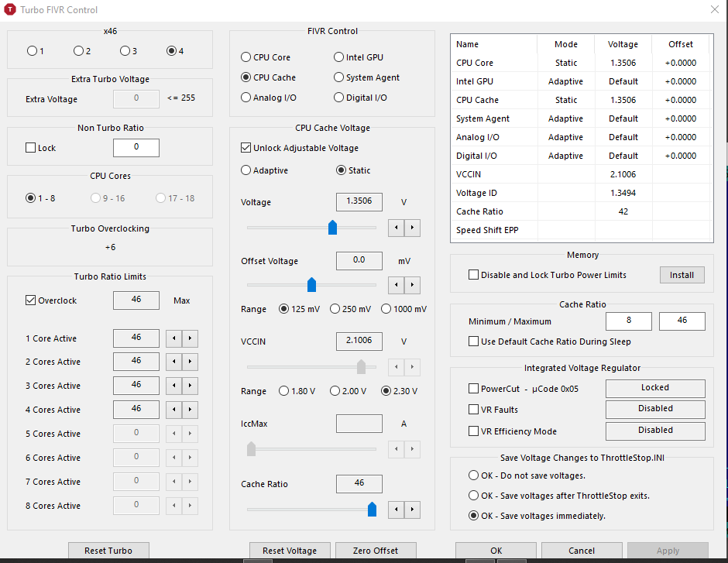Decrease 4 Cores Active ratio arrow
This screenshot has width=728, height=563.
click(x=174, y=410)
